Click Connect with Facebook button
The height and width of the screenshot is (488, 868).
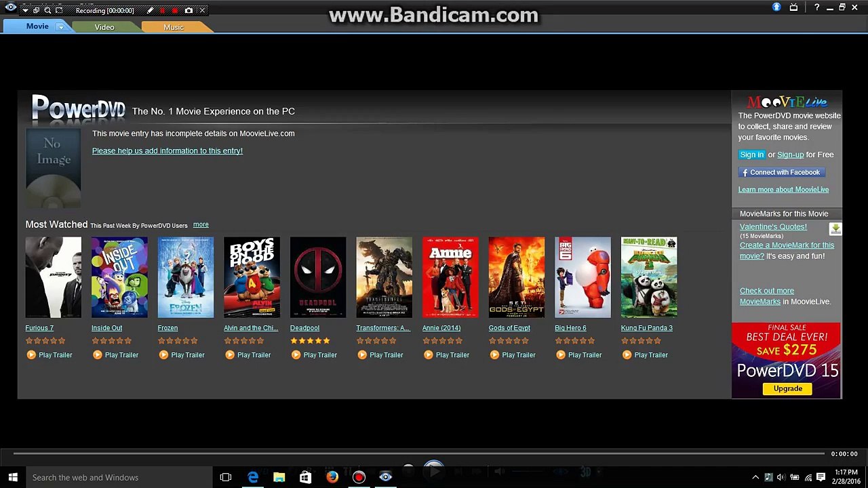[781, 172]
